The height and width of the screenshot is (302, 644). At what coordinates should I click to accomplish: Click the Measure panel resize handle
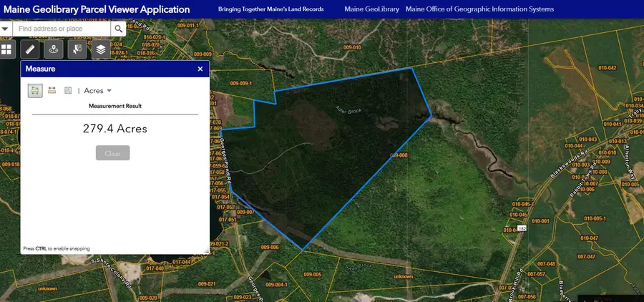point(207,250)
